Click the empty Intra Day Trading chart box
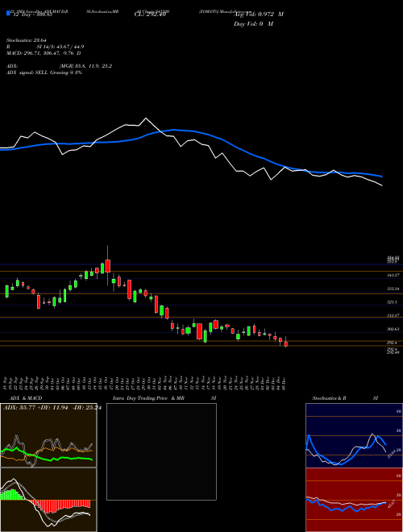Viewport: 403px width, 532px height. [x=161, y=451]
